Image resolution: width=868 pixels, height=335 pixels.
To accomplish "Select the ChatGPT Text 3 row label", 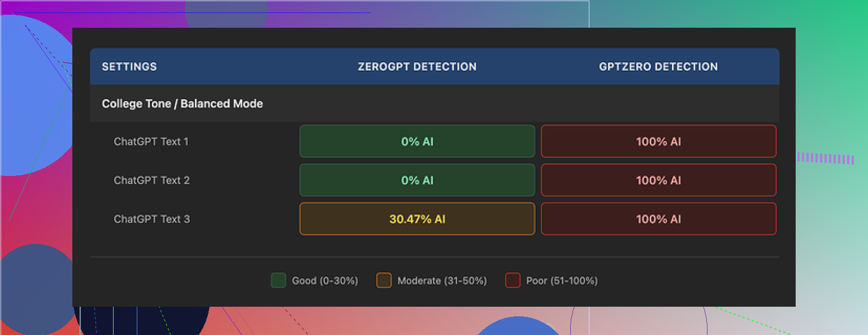I will [x=151, y=219].
